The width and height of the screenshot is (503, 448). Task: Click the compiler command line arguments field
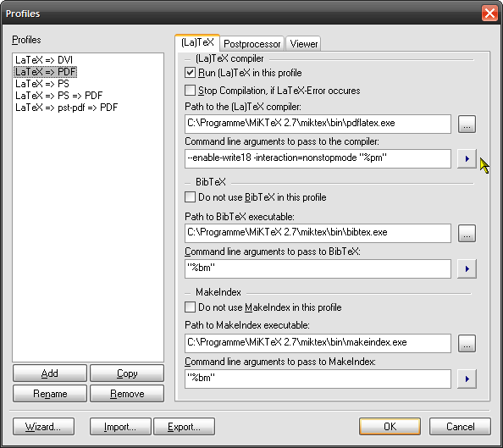318,158
